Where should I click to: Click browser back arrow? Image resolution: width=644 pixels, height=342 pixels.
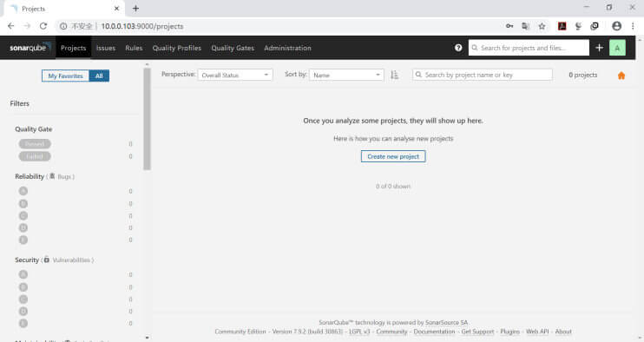pos(11,26)
